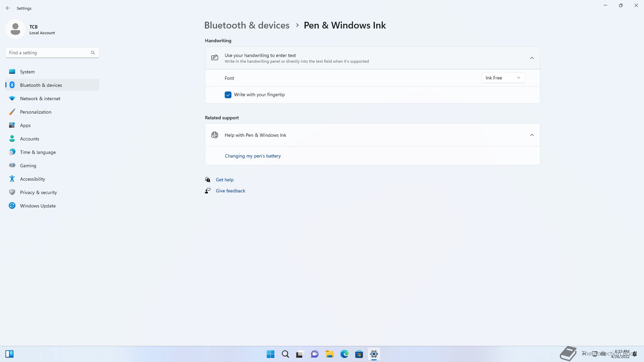
Task: Click the back arrow in Settings
Action: [8, 8]
